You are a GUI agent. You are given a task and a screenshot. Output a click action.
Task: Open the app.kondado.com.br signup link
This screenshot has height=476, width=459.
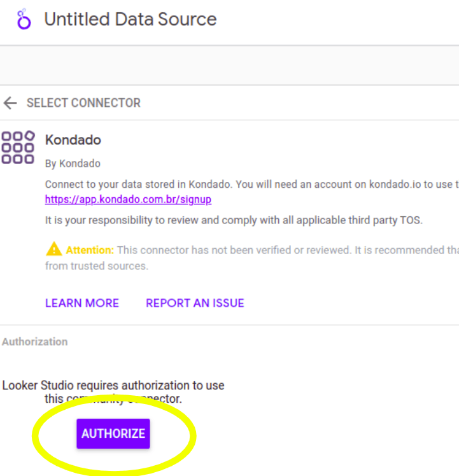(x=128, y=199)
